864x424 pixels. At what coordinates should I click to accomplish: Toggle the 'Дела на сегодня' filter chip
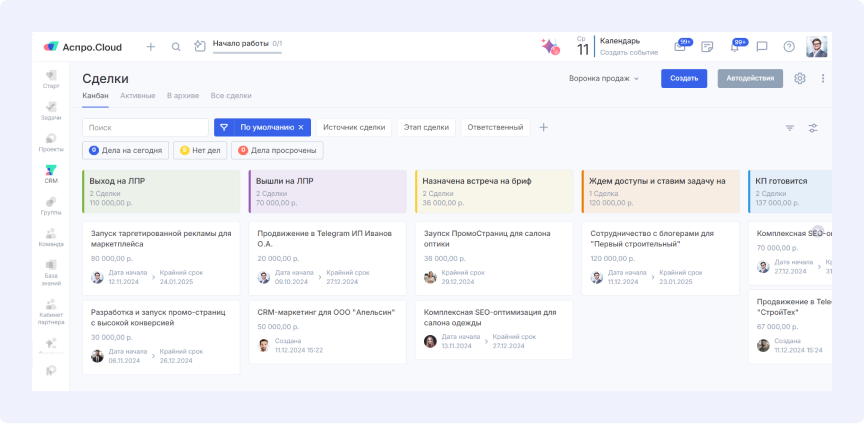pos(125,150)
